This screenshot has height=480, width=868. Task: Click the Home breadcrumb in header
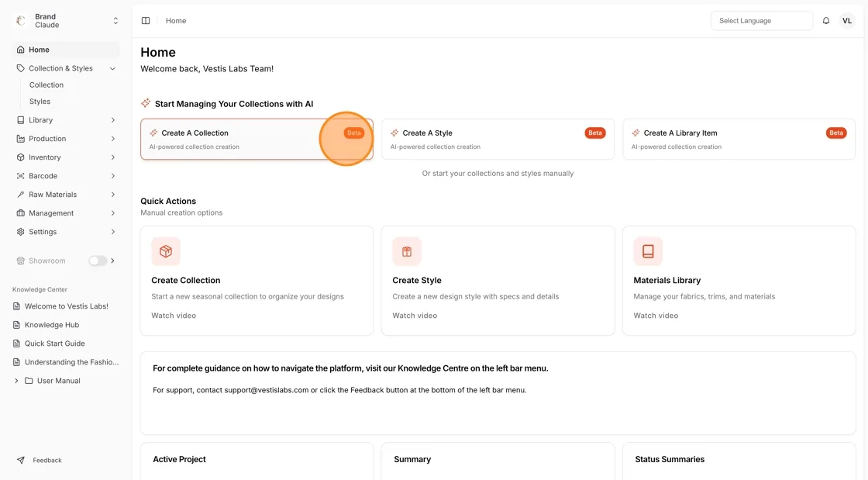coord(176,20)
